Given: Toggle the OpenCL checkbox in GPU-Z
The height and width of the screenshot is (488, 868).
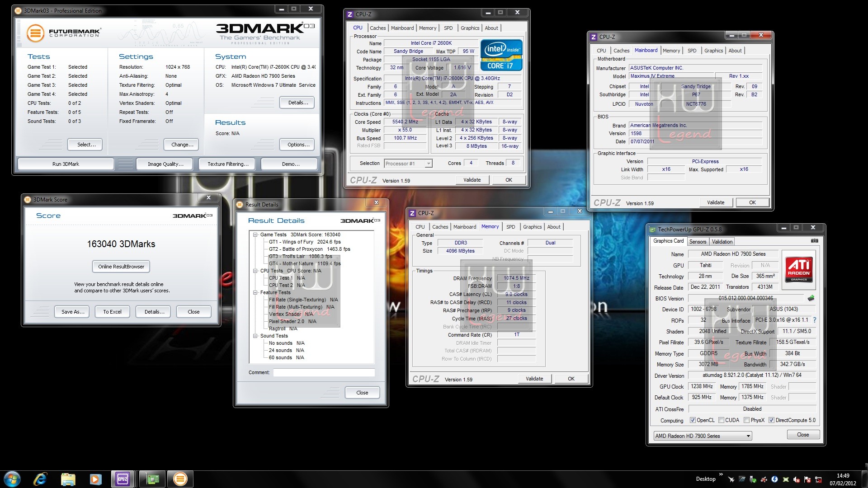Looking at the screenshot, I should pos(693,420).
